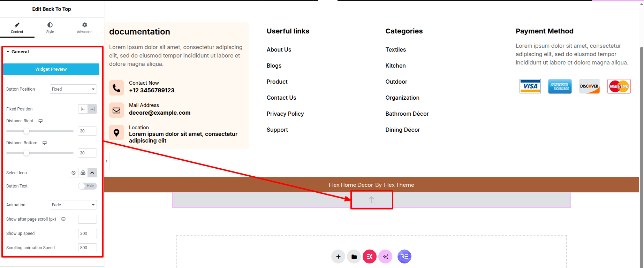Screen dimensions: 644x268
Task: Click the pink ElementsKit icon
Action: pos(369,256)
